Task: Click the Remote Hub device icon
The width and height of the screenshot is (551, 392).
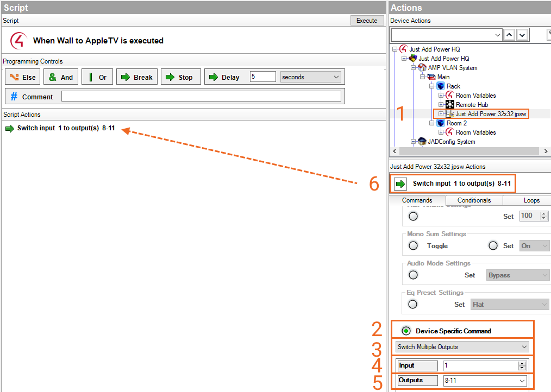Action: (450, 104)
